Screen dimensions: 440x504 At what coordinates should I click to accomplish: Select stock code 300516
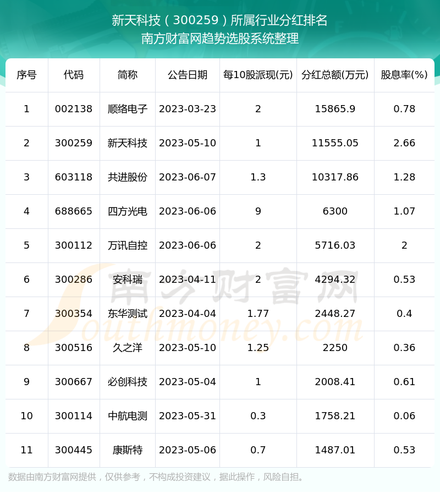pos(74,348)
